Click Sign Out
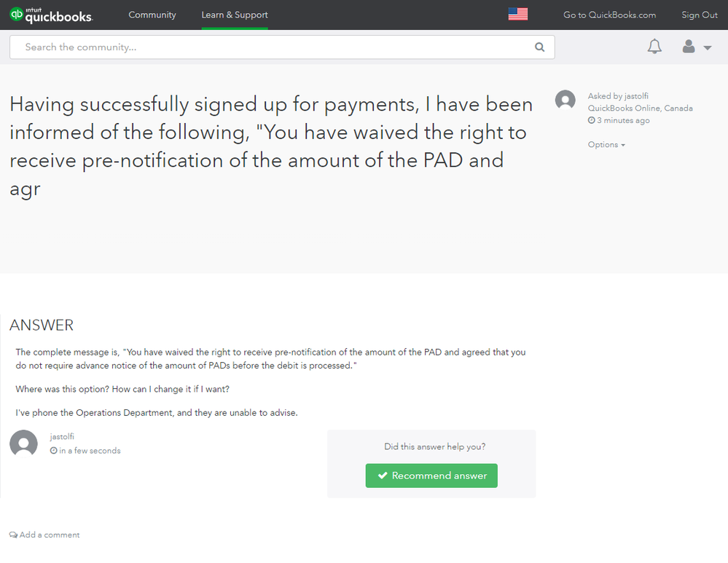 [700, 15]
